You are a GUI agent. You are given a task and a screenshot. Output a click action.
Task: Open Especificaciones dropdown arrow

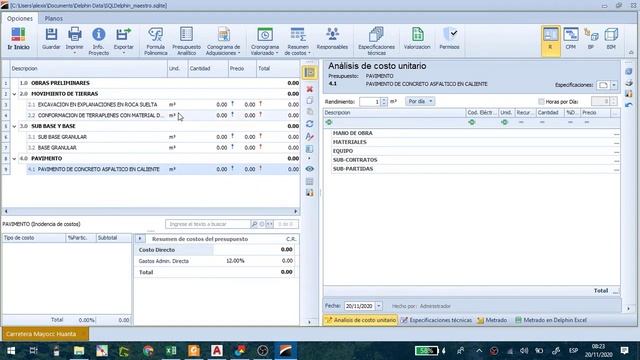tap(614, 85)
